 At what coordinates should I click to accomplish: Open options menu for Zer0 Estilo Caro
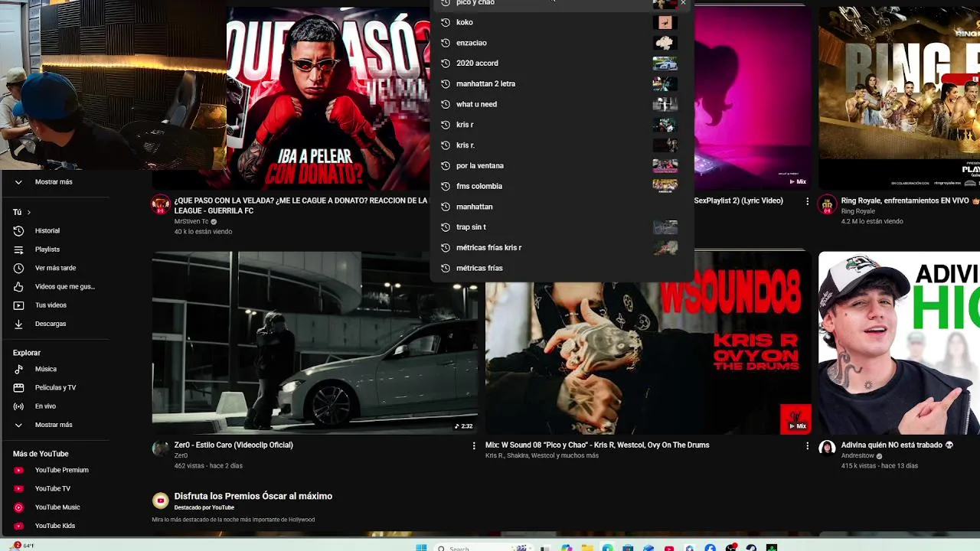point(474,445)
